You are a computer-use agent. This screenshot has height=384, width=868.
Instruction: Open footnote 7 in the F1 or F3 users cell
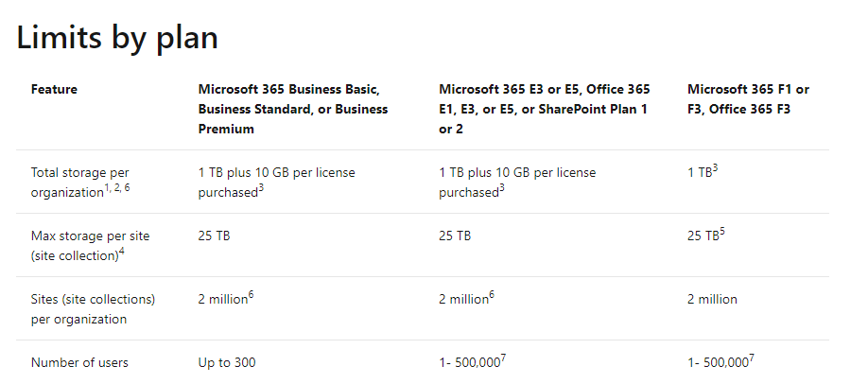753,358
